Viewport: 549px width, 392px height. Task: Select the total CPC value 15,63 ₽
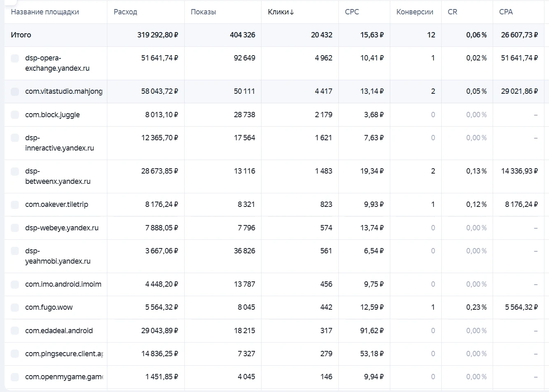click(372, 35)
